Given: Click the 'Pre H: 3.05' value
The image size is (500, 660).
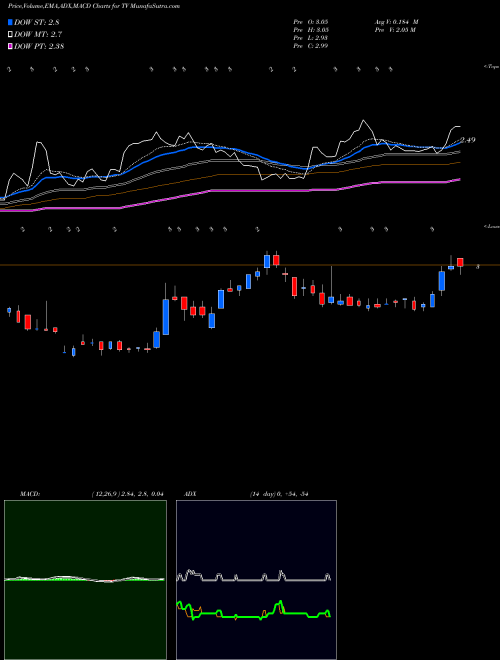Looking at the screenshot, I should click(311, 30).
